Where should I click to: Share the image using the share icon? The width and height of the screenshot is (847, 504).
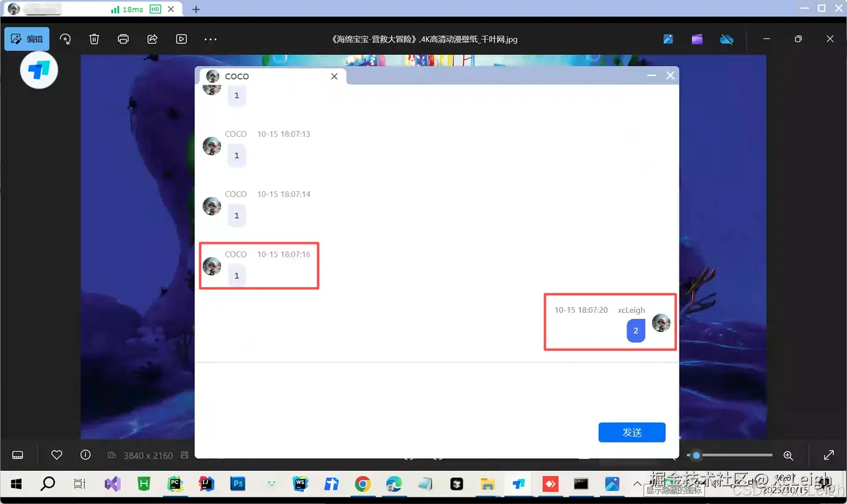[x=152, y=39]
